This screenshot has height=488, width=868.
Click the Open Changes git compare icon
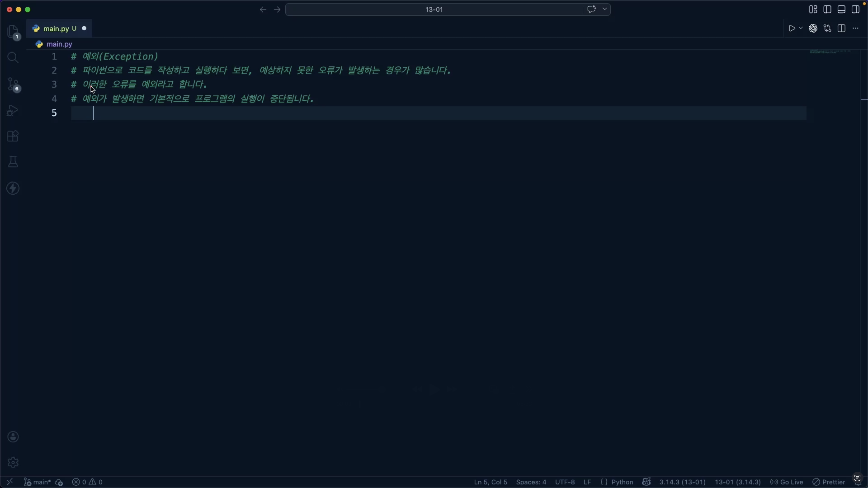point(827,28)
